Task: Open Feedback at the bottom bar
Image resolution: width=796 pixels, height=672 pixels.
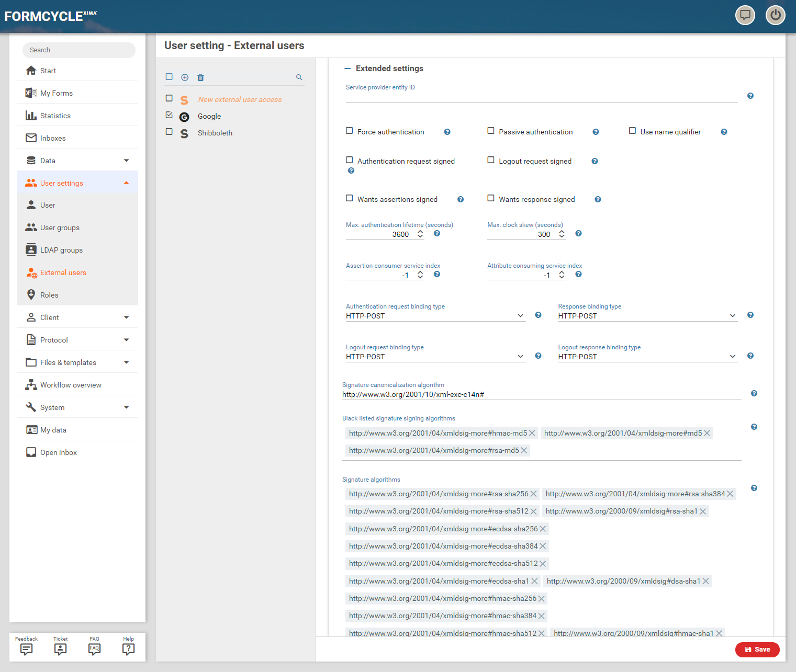Action: [x=26, y=646]
